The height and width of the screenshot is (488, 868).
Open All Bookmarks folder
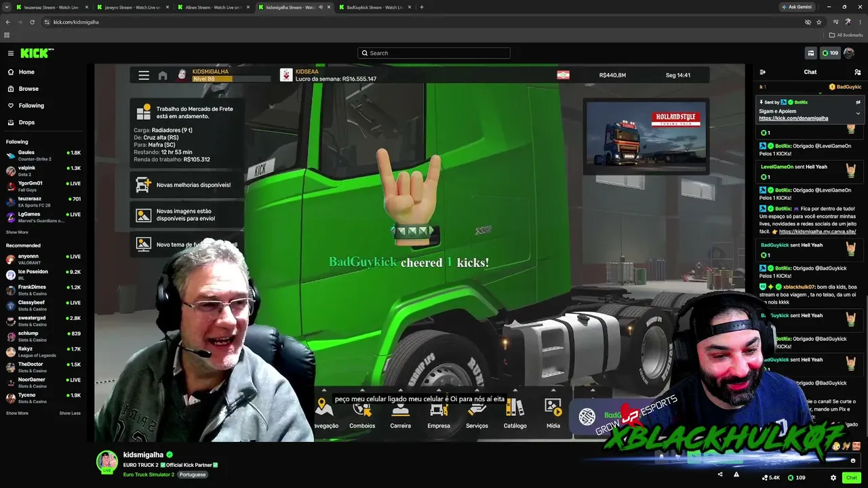[x=846, y=35]
